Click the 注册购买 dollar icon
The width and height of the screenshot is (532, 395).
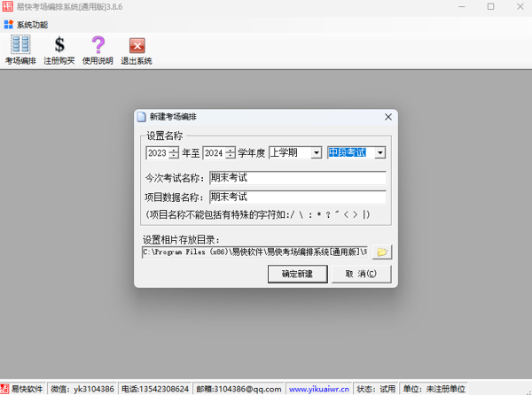59,50
